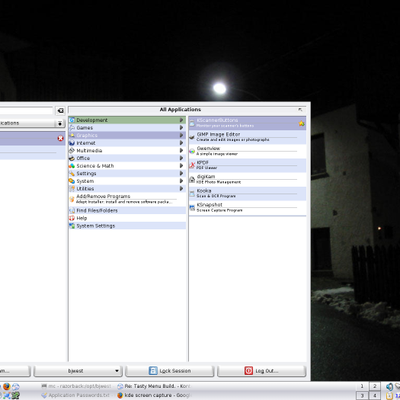Switch to virtual desktop 4
This screenshot has width=400, height=400.
pos(375,396)
